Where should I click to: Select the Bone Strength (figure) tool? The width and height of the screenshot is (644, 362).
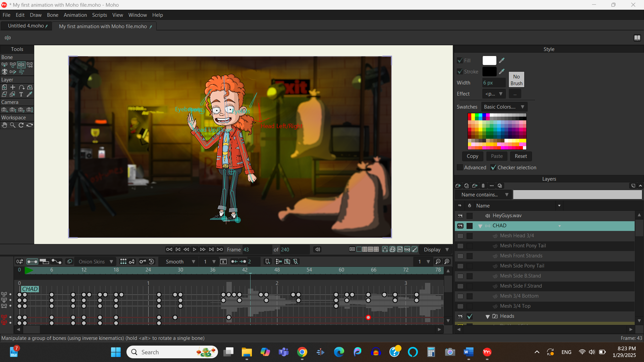tap(4, 72)
